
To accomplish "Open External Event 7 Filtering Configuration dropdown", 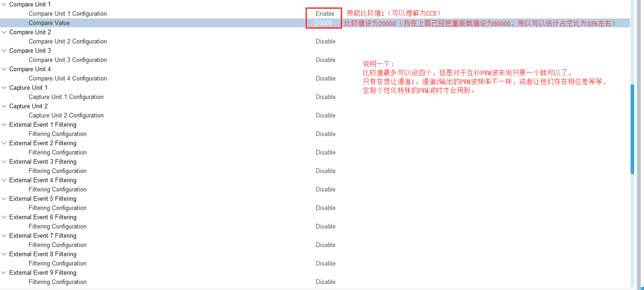I will (x=325, y=245).
